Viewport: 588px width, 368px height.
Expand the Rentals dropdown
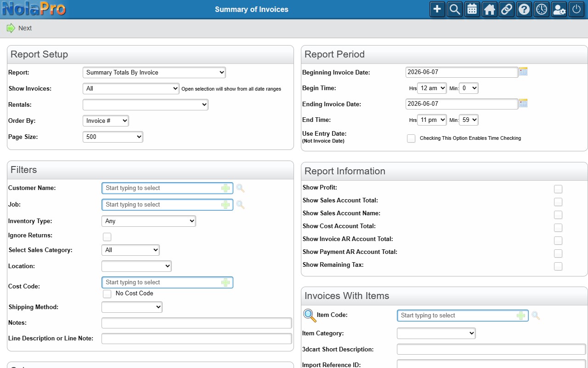pos(146,104)
